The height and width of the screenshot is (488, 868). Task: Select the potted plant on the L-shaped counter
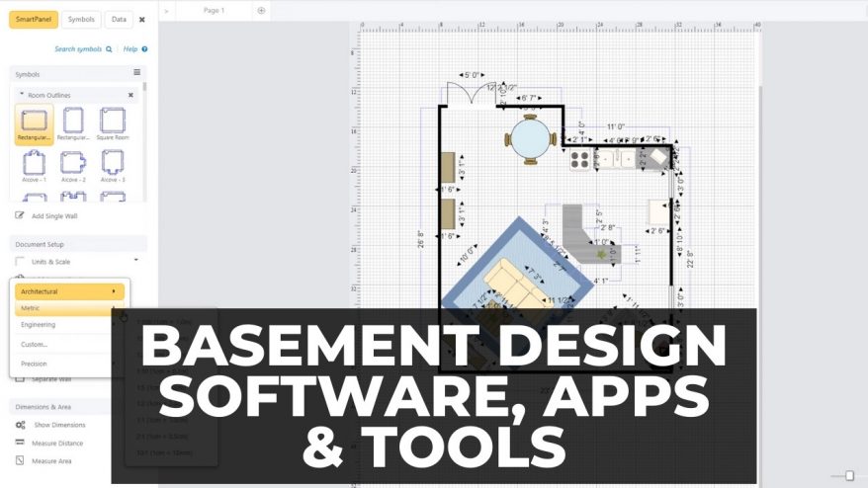click(x=601, y=255)
